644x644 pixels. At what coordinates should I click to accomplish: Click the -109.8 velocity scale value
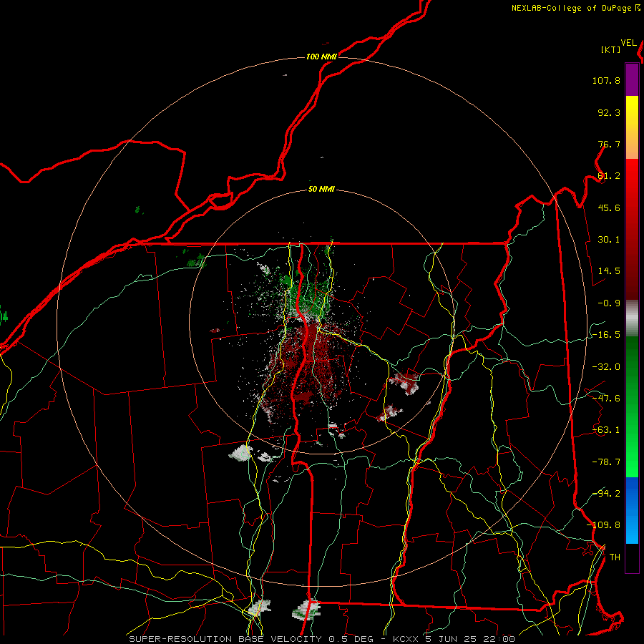604,525
